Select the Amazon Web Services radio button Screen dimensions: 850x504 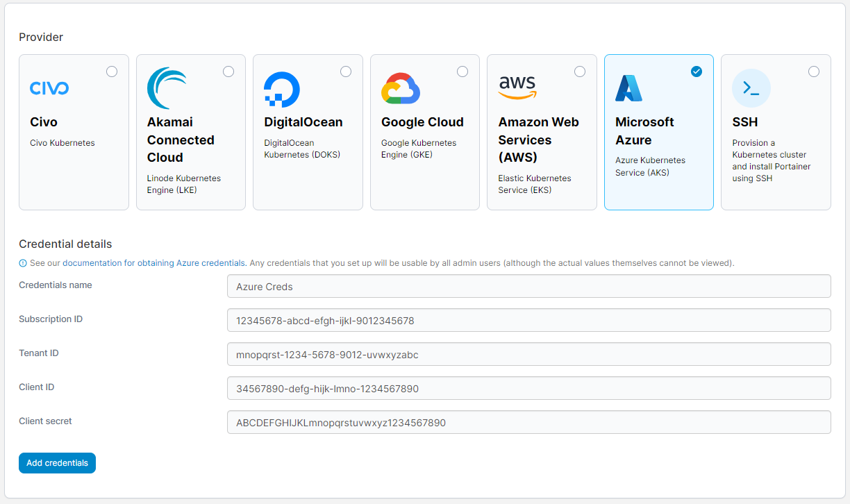pyautogui.click(x=580, y=71)
